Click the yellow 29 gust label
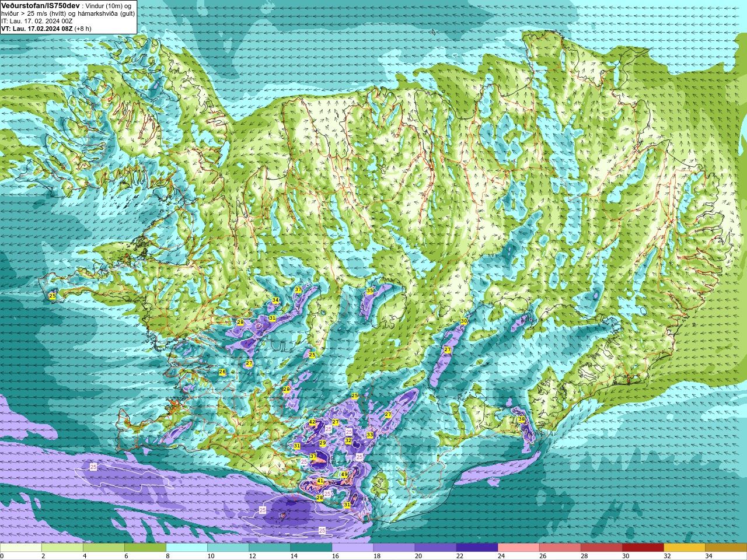747x560 pixels. coord(323,444)
